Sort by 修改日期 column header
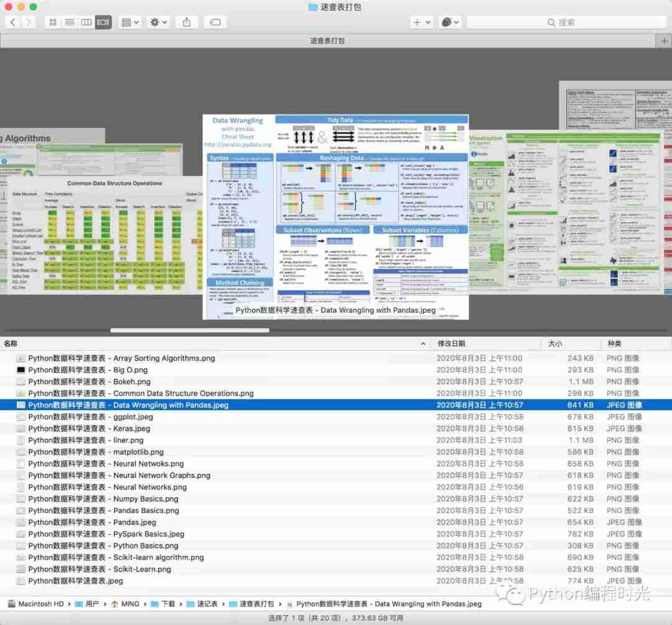Image resolution: width=672 pixels, height=625 pixels. point(451,344)
